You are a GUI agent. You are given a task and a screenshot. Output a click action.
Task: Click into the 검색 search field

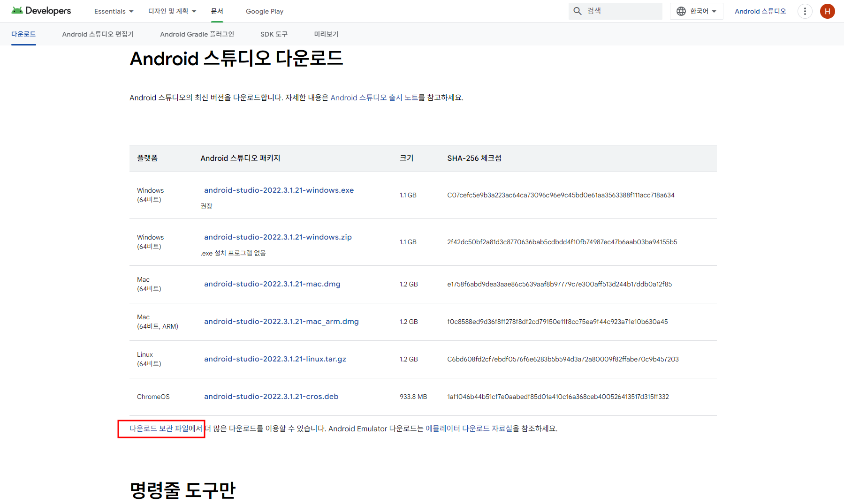(x=616, y=11)
